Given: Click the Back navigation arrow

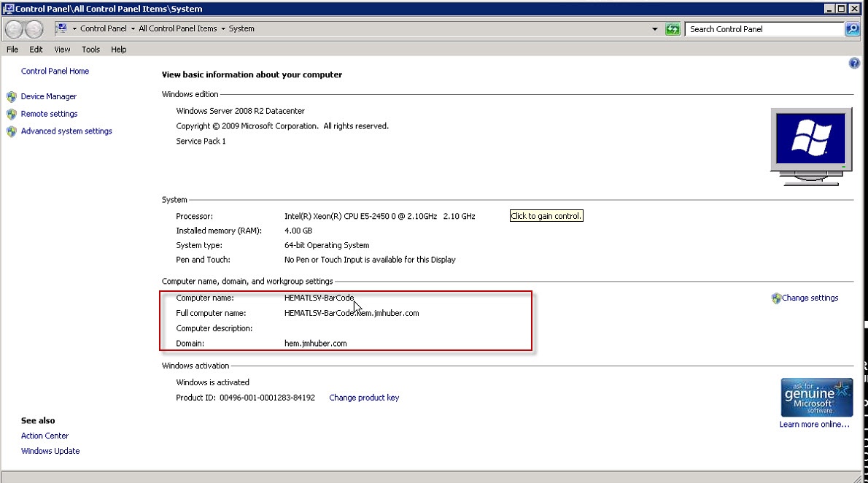Looking at the screenshot, I should pyautogui.click(x=15, y=28).
